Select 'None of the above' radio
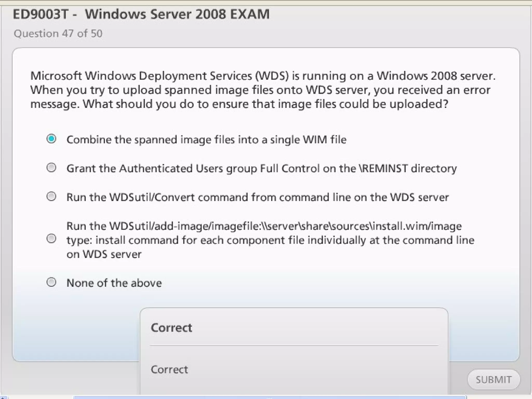This screenshot has height=399, width=532. 51,282
